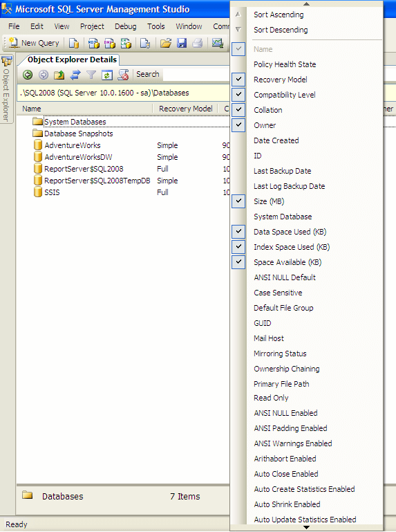Click the New Query toolbar button

tap(34, 43)
